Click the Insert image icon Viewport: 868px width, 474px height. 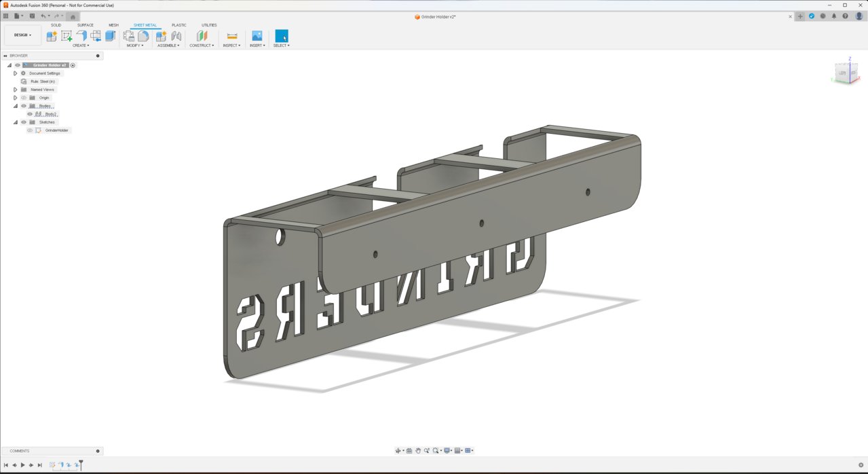(257, 36)
